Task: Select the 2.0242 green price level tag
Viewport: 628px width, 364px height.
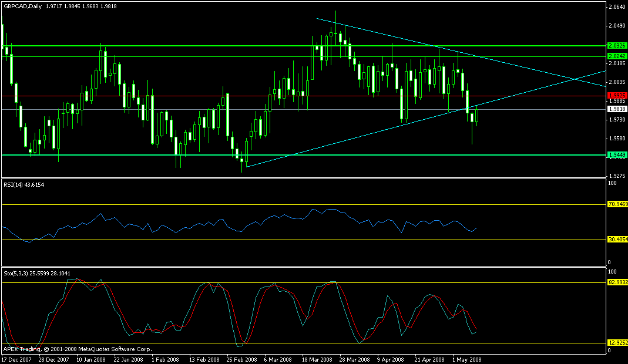Action: pyautogui.click(x=616, y=56)
